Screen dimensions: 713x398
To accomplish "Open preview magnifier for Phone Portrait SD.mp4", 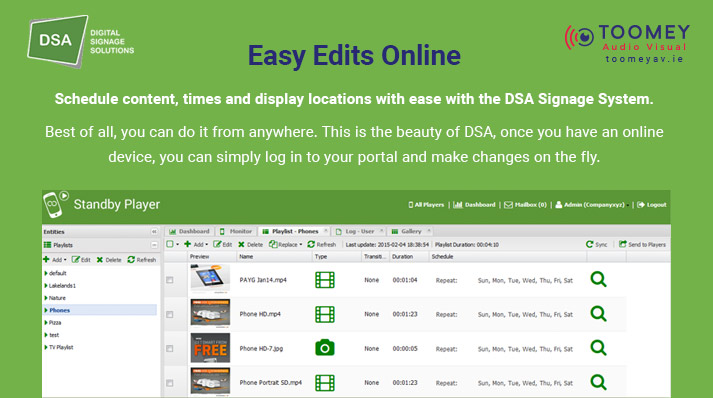I will [598, 382].
